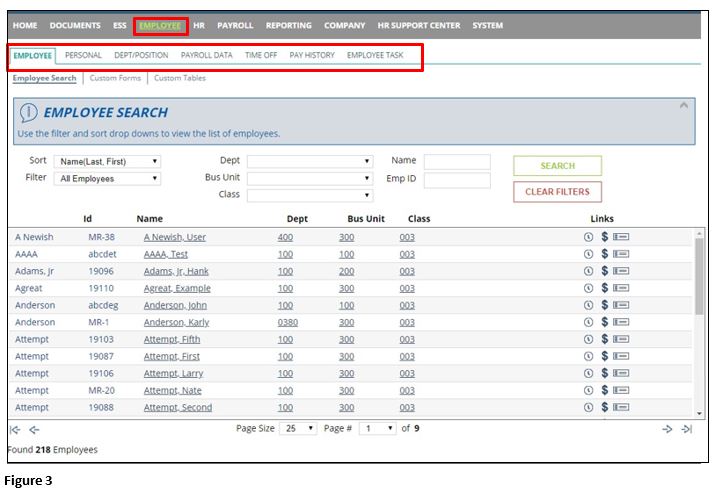Click dollar icon for Attempt, First
This screenshot has width=716, height=503.
605,356
